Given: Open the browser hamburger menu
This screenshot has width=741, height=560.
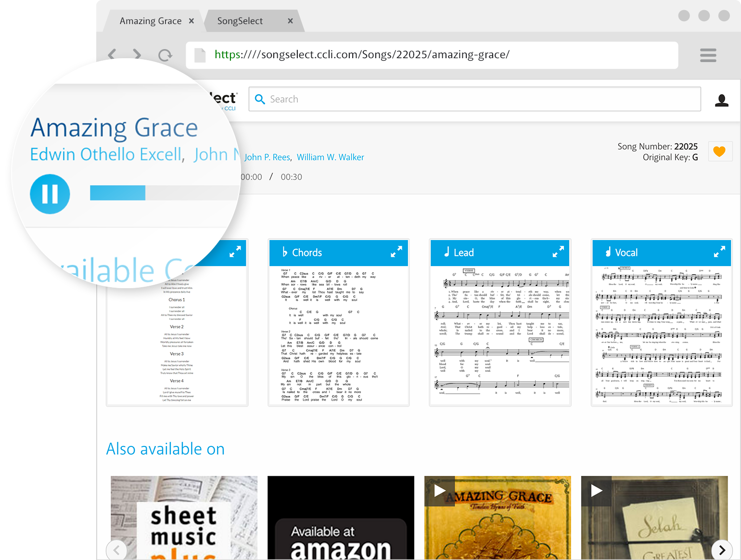Looking at the screenshot, I should [708, 55].
